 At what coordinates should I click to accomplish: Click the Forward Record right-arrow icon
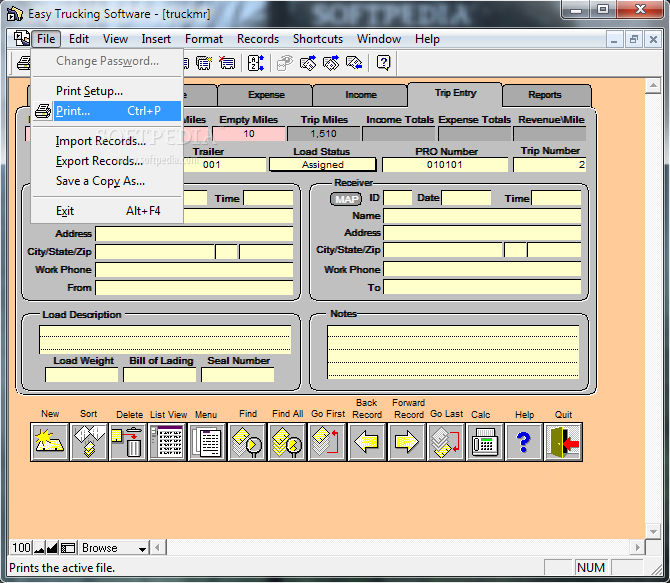(x=406, y=442)
